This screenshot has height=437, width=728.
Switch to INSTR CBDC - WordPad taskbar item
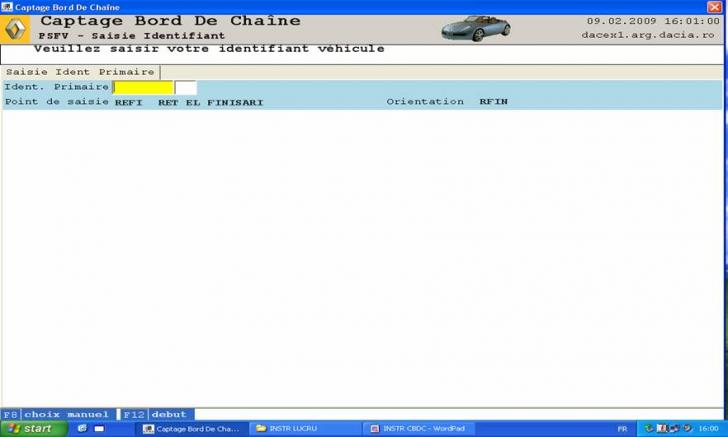pyautogui.click(x=418, y=429)
